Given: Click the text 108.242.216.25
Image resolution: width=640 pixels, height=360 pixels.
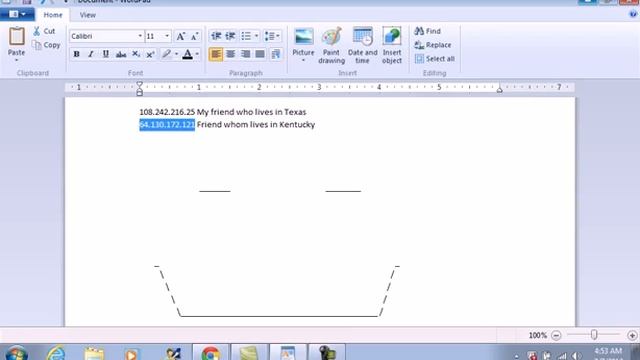Looking at the screenshot, I should point(167,112).
